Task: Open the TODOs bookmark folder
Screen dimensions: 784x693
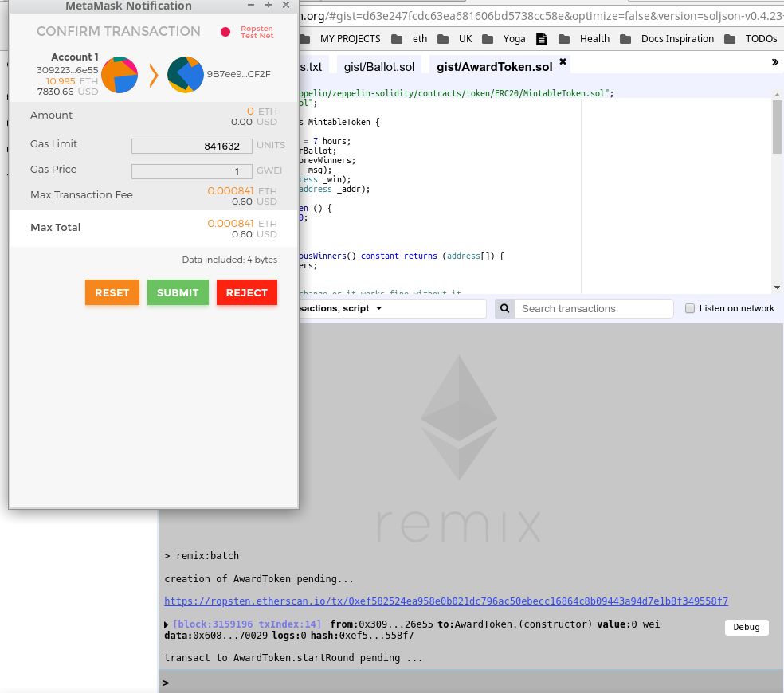Action: [x=751, y=39]
